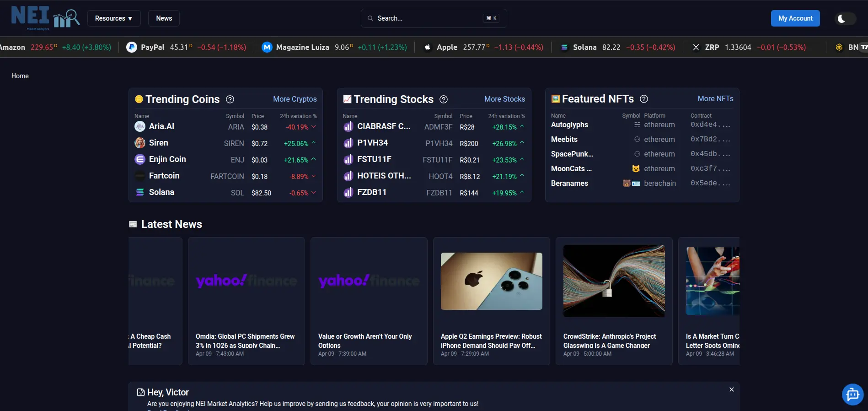This screenshot has width=868, height=411.
Task: Toggle the dark mode switch
Action: pyautogui.click(x=845, y=18)
